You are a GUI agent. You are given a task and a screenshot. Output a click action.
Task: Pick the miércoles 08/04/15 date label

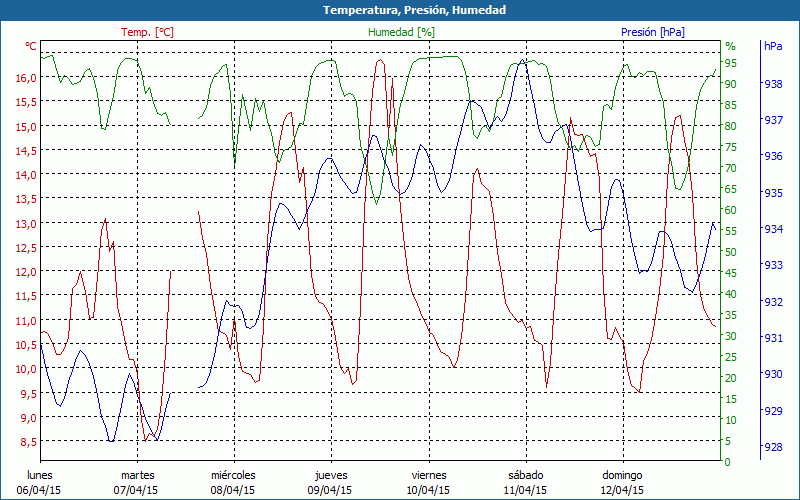[233, 483]
